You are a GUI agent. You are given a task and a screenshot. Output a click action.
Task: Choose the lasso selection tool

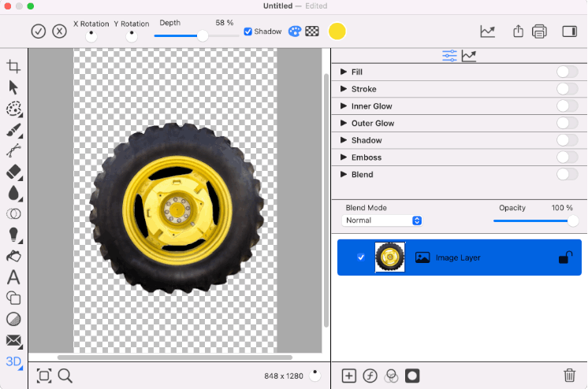pos(14,109)
